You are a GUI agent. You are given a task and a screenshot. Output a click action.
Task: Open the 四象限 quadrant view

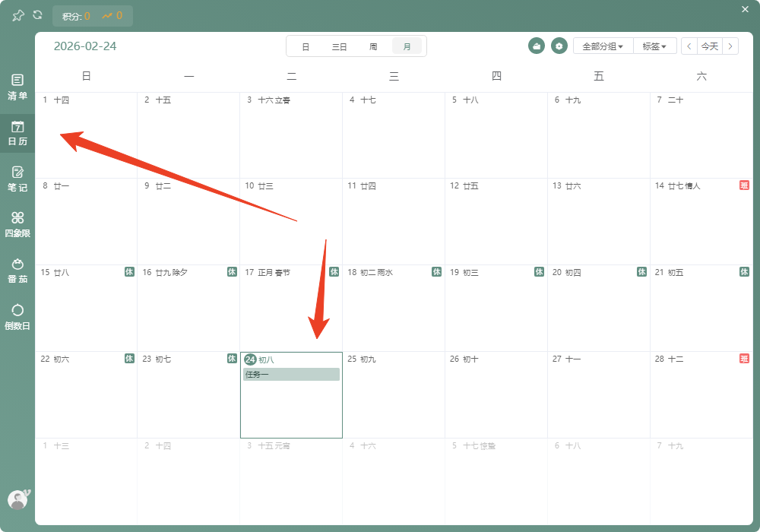tap(17, 224)
